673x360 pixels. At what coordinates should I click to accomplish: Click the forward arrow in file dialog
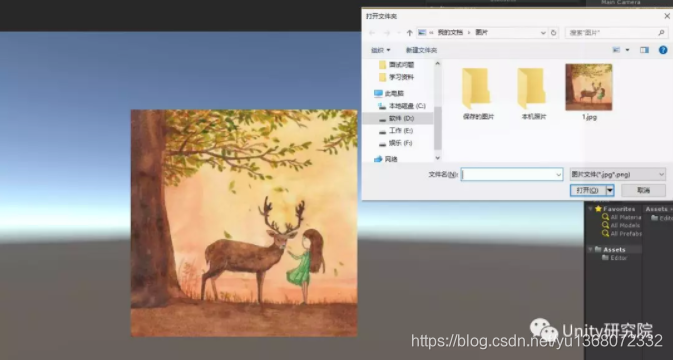(387, 33)
